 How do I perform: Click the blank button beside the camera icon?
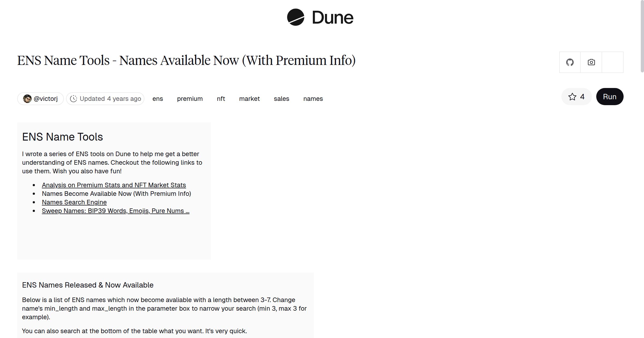click(613, 62)
